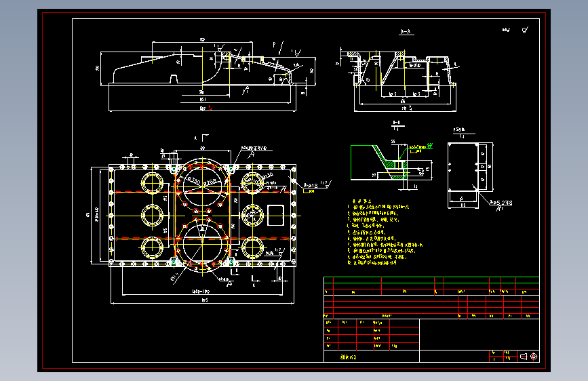Click the drawing name cell in title block
The height and width of the screenshot is (381, 588).
pyautogui.click(x=371, y=357)
